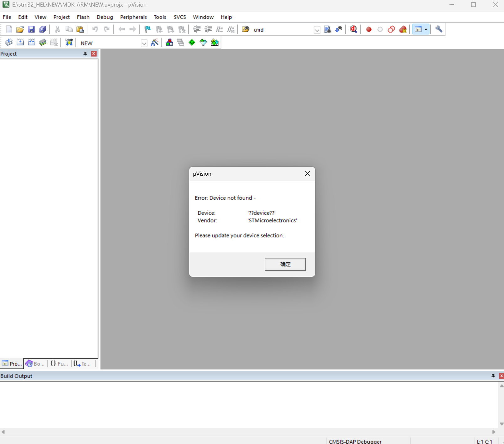This screenshot has height=444, width=504.
Task: Switch to the Pro... project tab
Action: 12,364
